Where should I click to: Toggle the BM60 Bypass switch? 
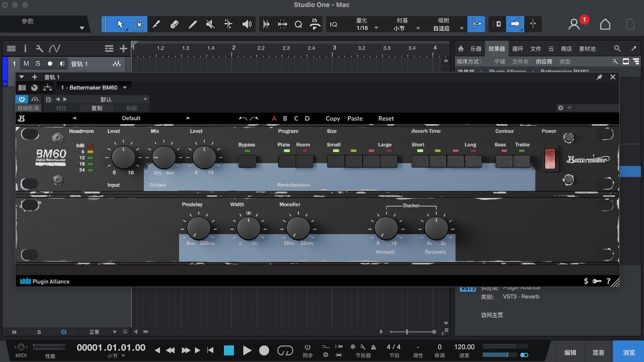[247, 161]
